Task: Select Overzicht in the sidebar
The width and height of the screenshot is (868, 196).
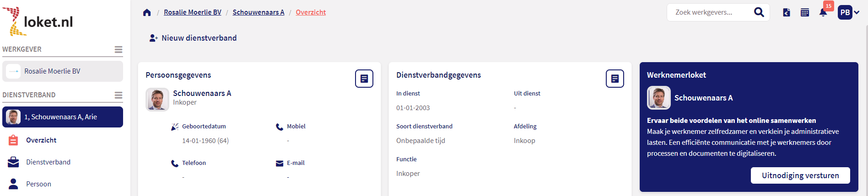Action: [x=41, y=140]
